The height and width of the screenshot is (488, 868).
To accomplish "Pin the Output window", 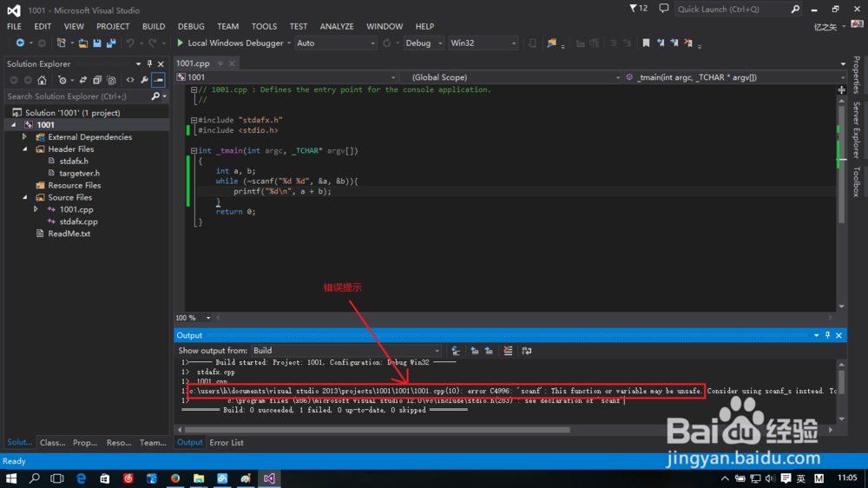I will pos(827,336).
